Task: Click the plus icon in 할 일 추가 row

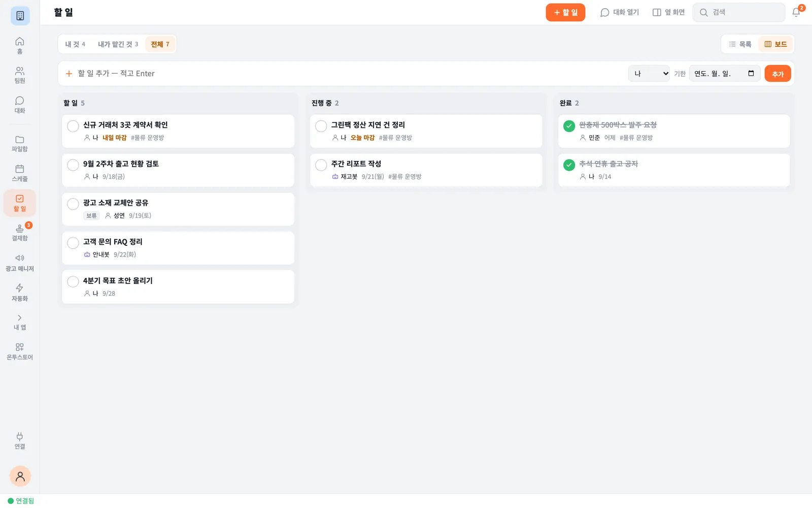Action: point(69,74)
